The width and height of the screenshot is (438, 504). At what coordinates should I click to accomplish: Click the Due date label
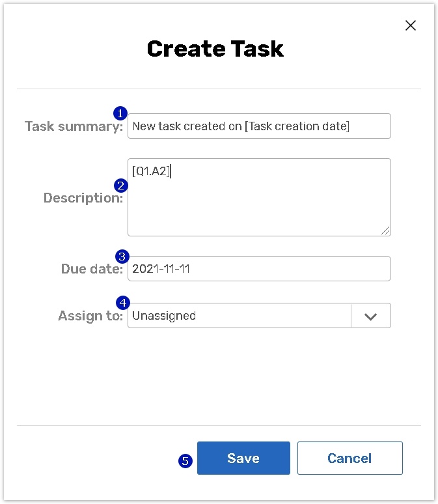91,268
